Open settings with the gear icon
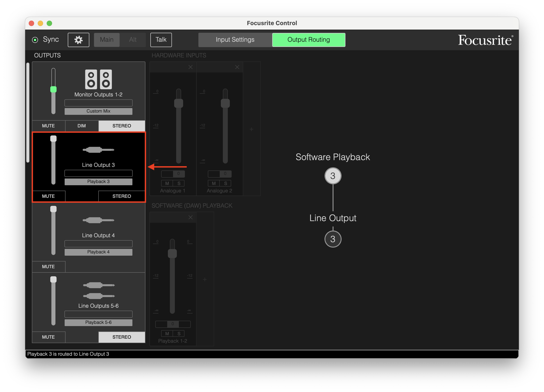Viewport: 544px width, 392px height. pos(78,40)
